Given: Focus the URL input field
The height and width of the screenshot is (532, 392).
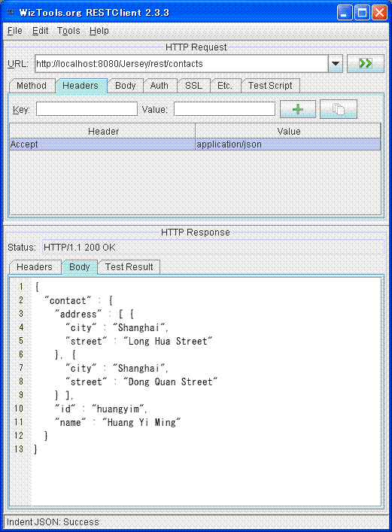Looking at the screenshot, I should click(181, 63).
